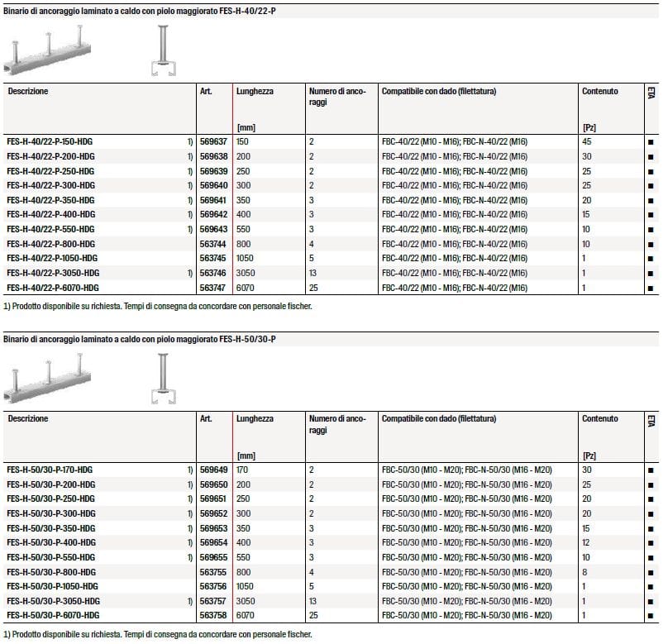This screenshot has width=668, height=644.
Task: Click ETA square marker for FES-H-50/30-P-170-HDG
Action: pyautogui.click(x=651, y=470)
